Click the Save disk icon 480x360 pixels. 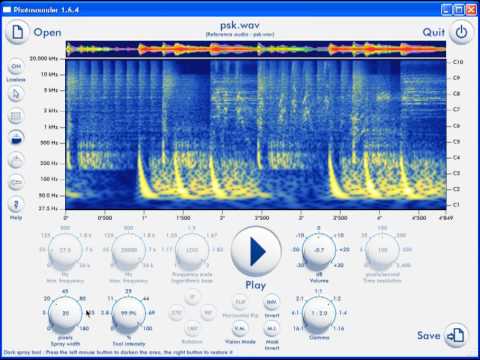456,335
